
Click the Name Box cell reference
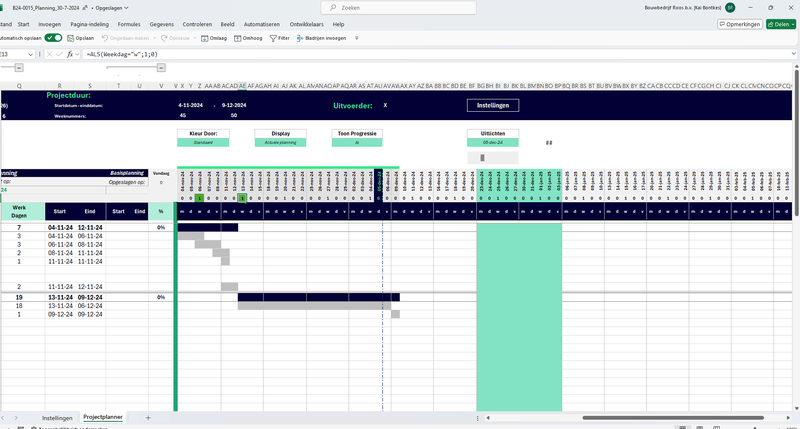(13, 54)
